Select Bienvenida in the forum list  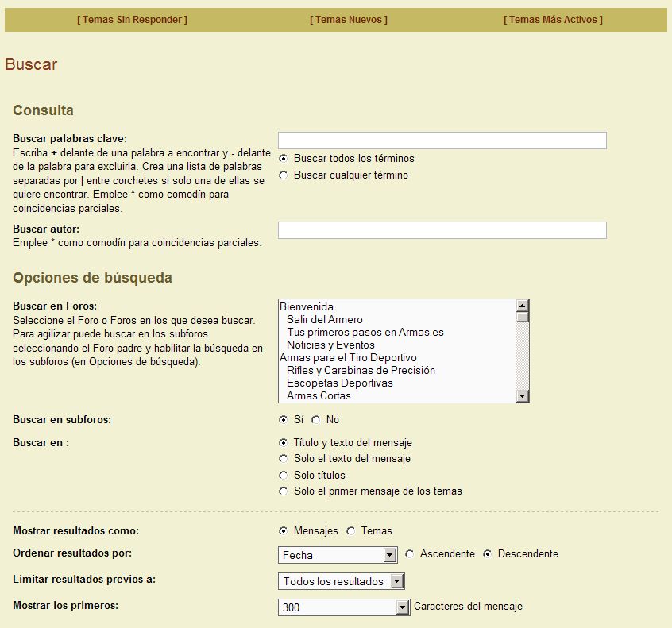tap(307, 307)
